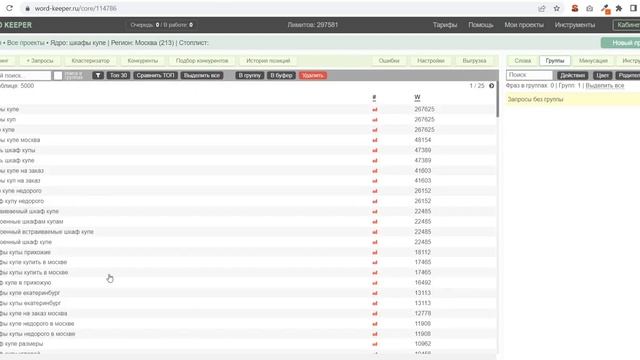Open chart icon for the 16492 frequency row
The width and height of the screenshot is (640, 360).
375,283
